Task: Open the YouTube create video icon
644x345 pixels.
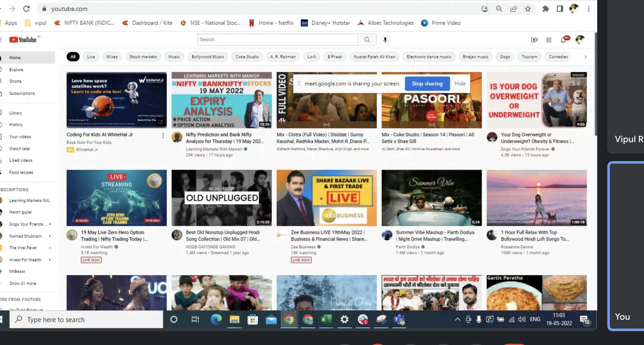Action: 534,40
